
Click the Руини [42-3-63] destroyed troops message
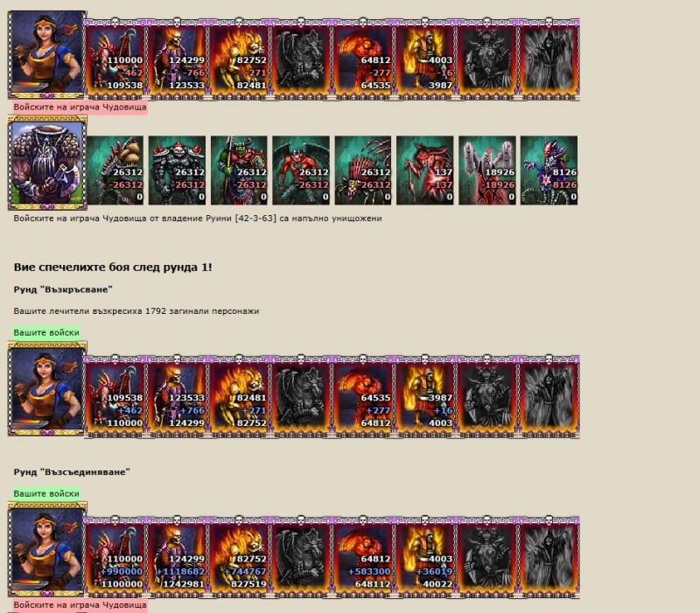click(x=198, y=218)
